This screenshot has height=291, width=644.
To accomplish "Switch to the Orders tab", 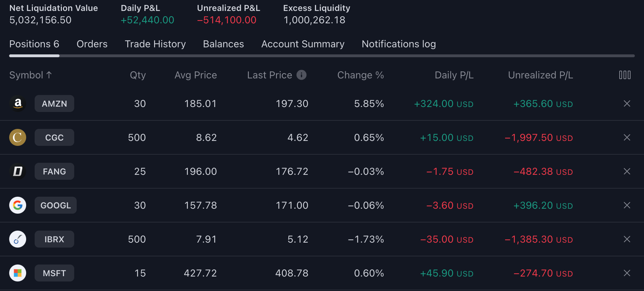I will click(x=92, y=44).
